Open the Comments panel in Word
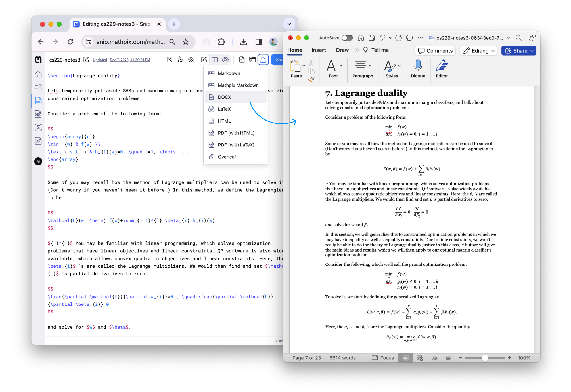 point(435,50)
